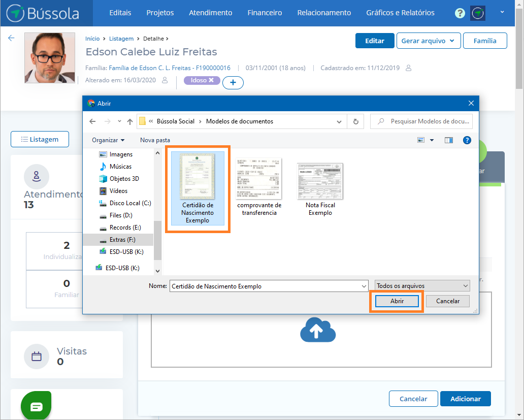Add a new tag with plus button
The width and height of the screenshot is (524, 420).
[233, 82]
